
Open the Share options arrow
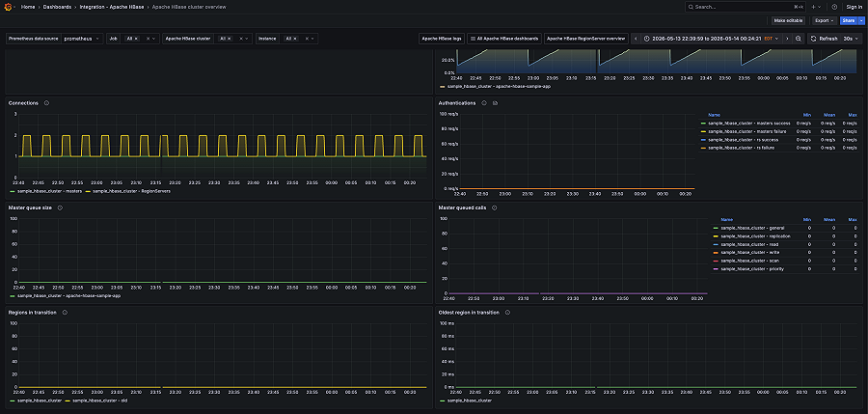861,20
